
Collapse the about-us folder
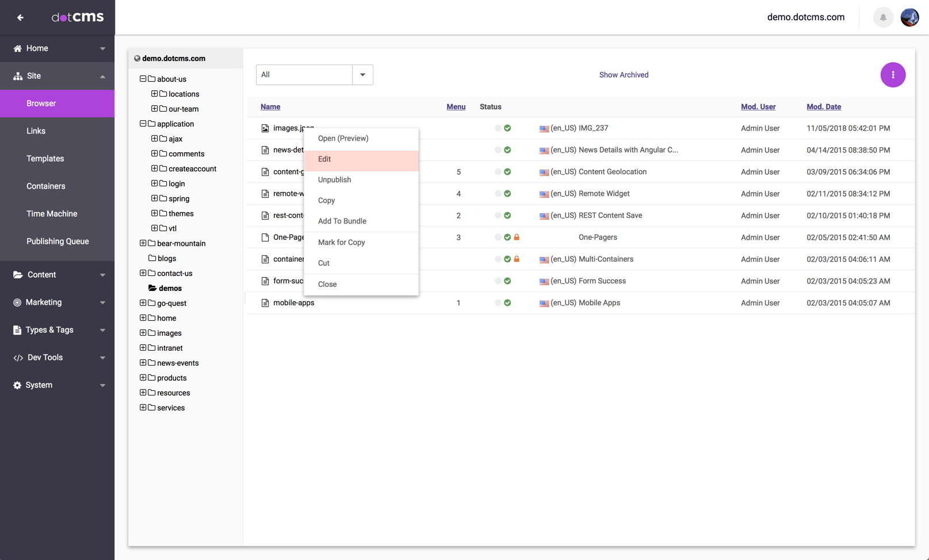[143, 79]
